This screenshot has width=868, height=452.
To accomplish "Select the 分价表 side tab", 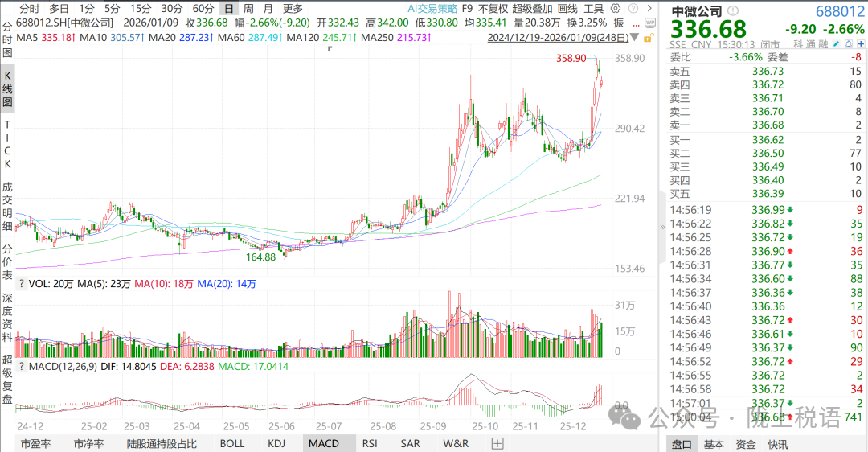I will pyautogui.click(x=7, y=261).
